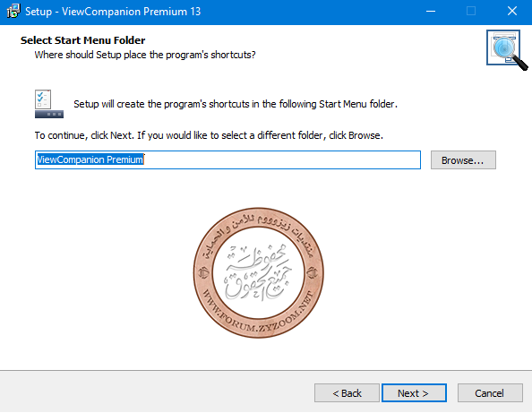Click the 'Select Start Menu Folder' heading
This screenshot has height=413, width=532.
pos(82,40)
